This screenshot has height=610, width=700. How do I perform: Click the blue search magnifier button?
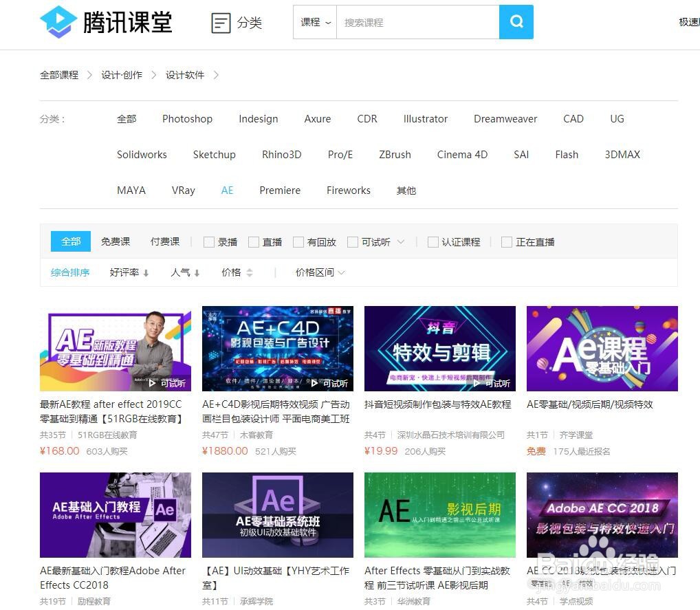point(516,22)
